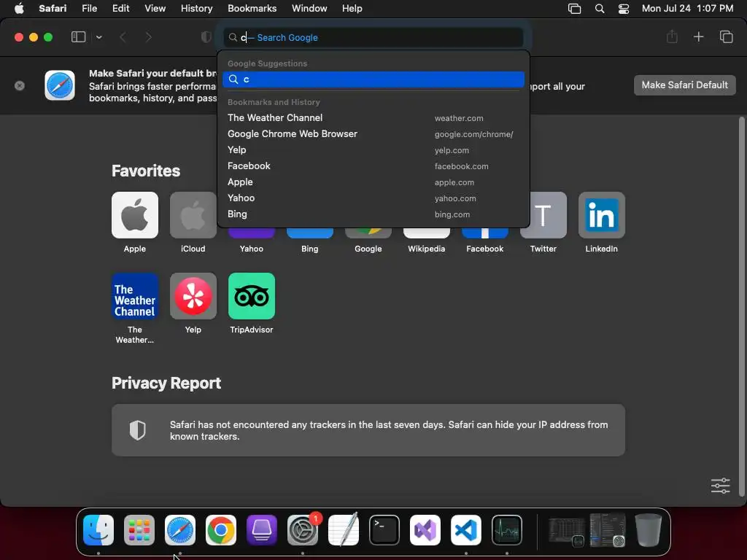Dismiss the default browser banner

coord(20,86)
